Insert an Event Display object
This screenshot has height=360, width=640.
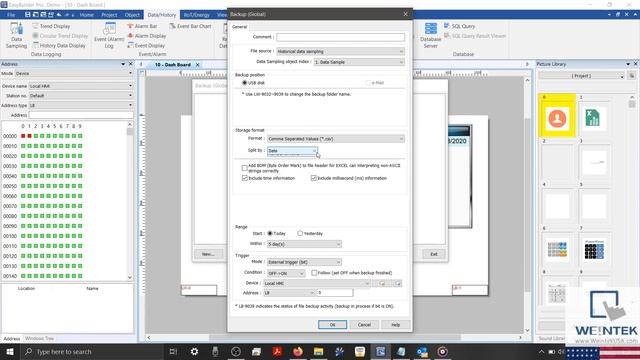click(146, 46)
